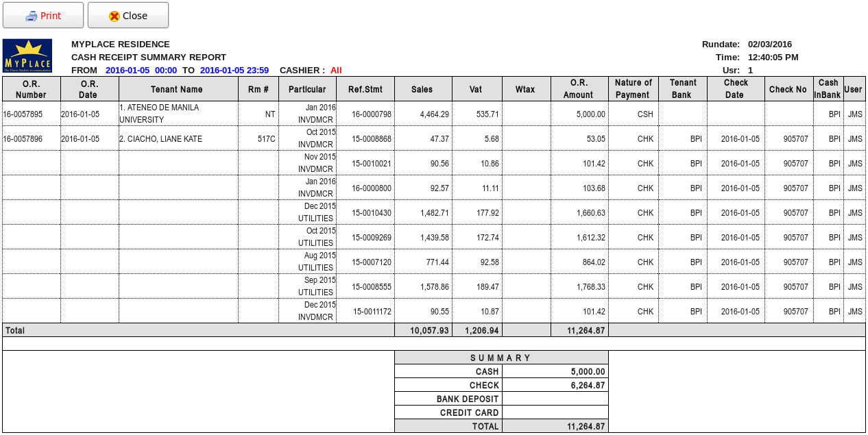Click the printer icon on Print button
The image size is (868, 435).
[x=31, y=16]
